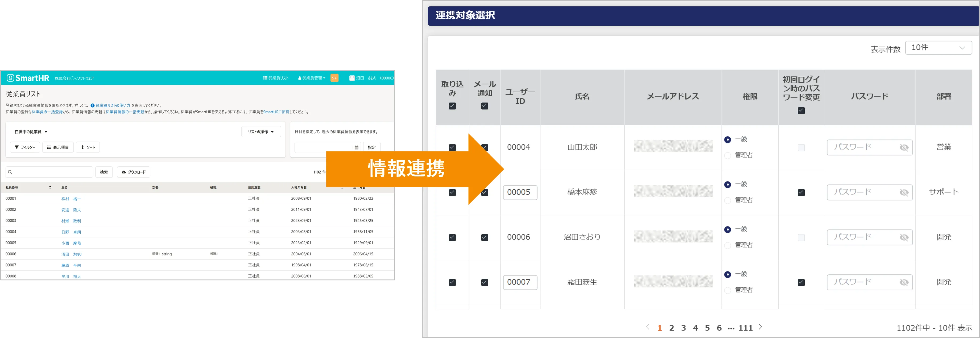
Task: Click the ソート arrows button
Action: tap(88, 147)
